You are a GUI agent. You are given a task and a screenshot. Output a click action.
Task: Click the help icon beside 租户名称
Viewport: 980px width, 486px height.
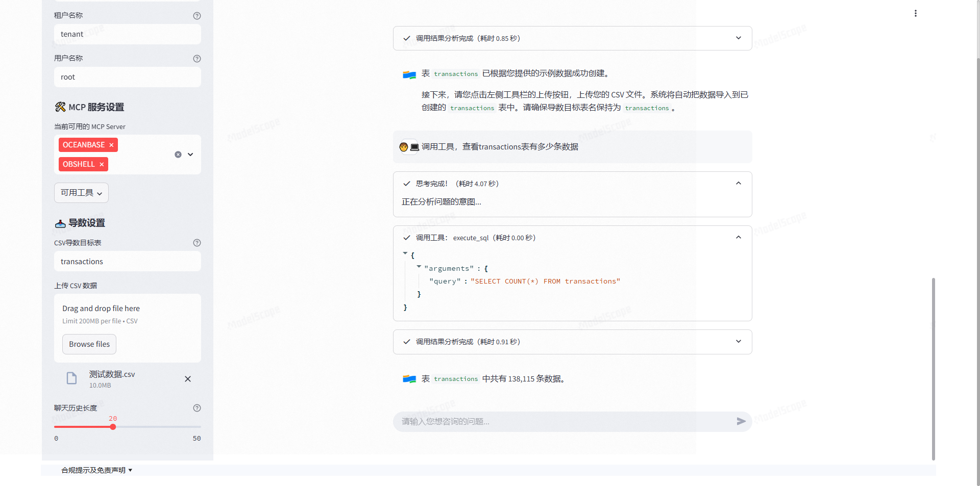click(197, 16)
